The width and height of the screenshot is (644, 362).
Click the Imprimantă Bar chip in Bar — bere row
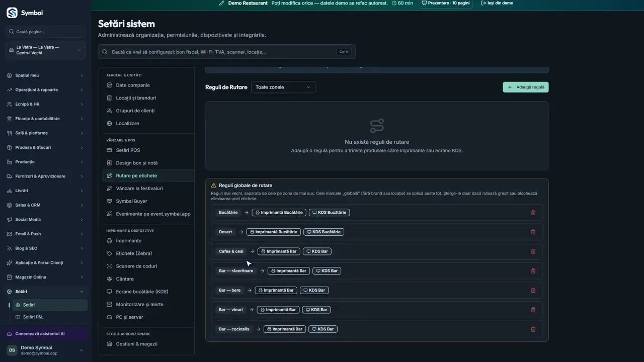(x=276, y=290)
